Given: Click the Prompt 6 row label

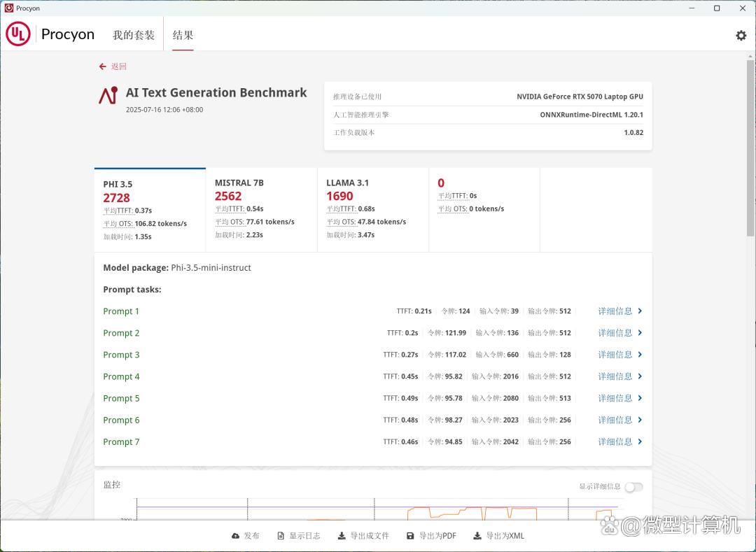Looking at the screenshot, I should pos(121,420).
